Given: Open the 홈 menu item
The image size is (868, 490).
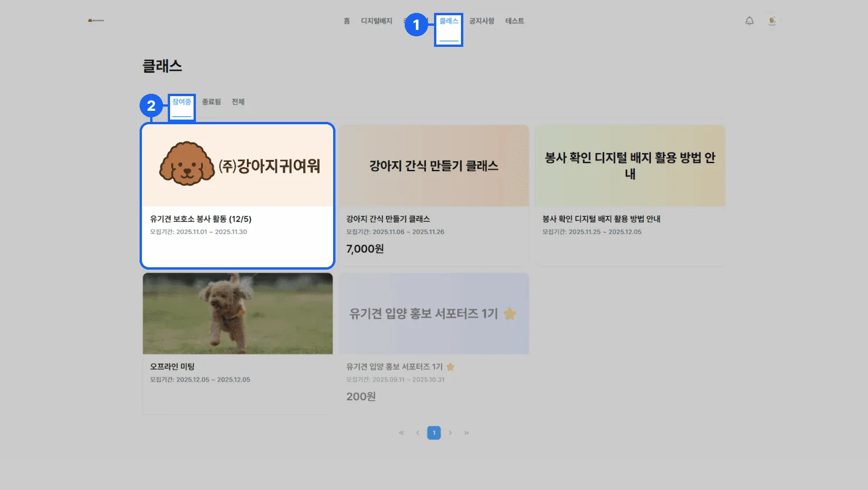Looking at the screenshot, I should 347,21.
